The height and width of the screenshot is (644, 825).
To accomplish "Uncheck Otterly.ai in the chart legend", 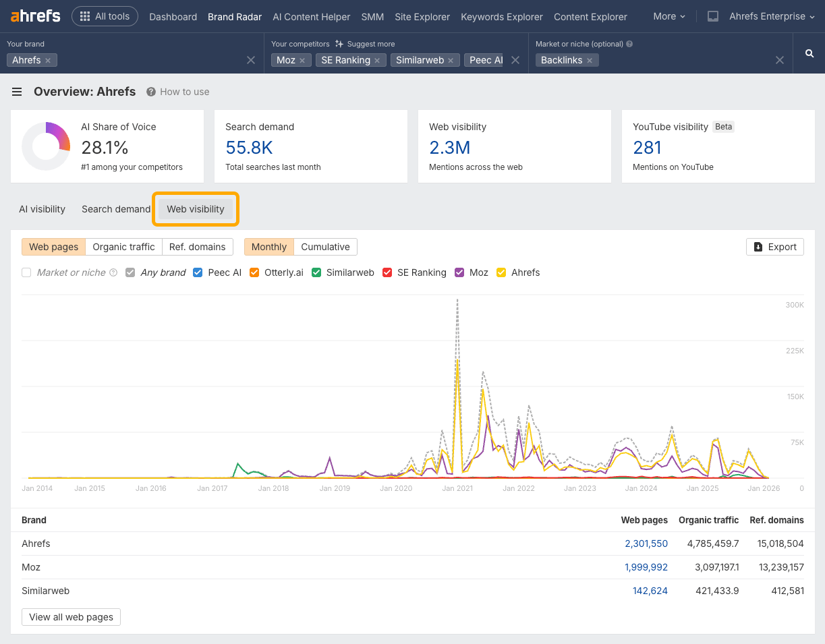I will (x=254, y=272).
